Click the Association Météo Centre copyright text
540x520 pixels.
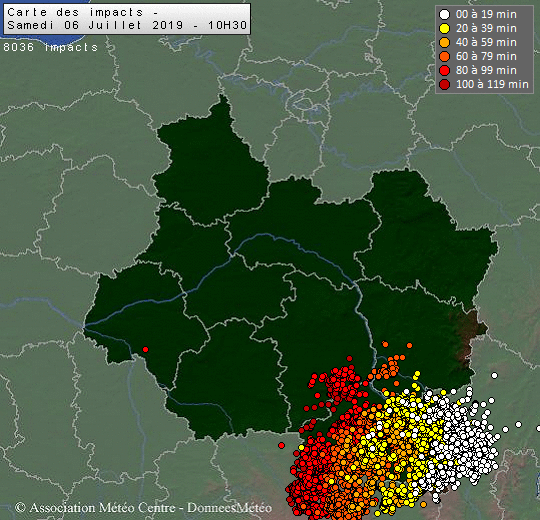[144, 508]
